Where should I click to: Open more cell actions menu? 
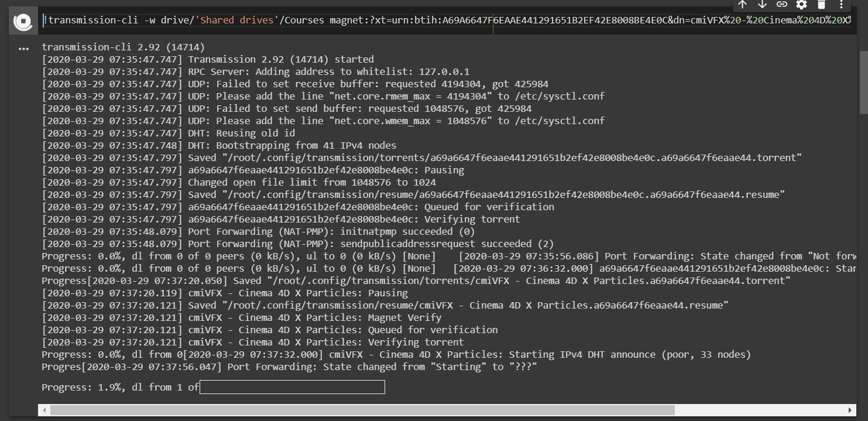click(841, 5)
